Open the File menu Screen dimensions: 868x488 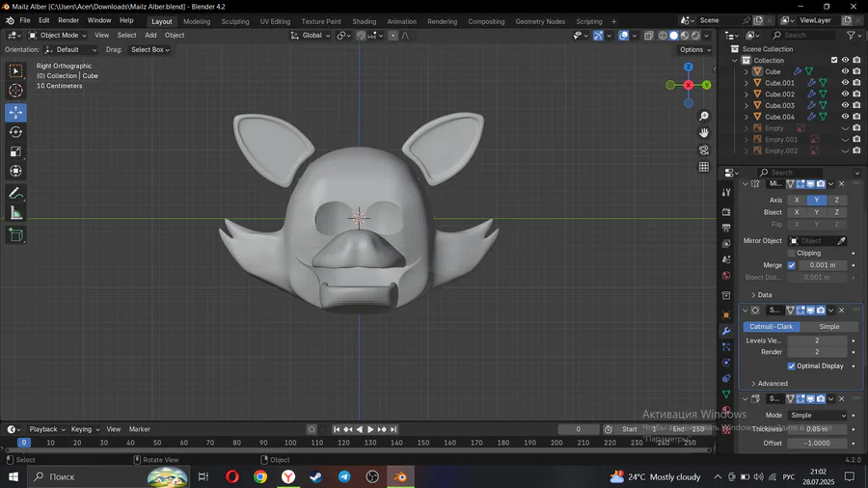point(25,20)
